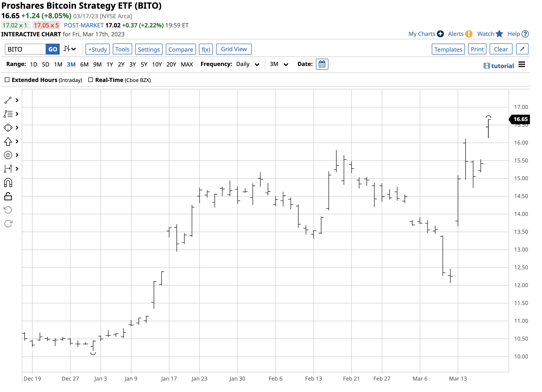The height and width of the screenshot is (392, 542).
Task: Click the BITO symbol input field
Action: pos(25,49)
